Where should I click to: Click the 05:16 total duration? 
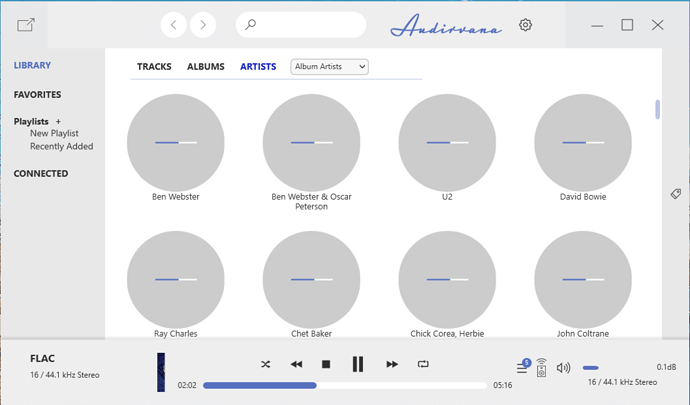point(503,385)
